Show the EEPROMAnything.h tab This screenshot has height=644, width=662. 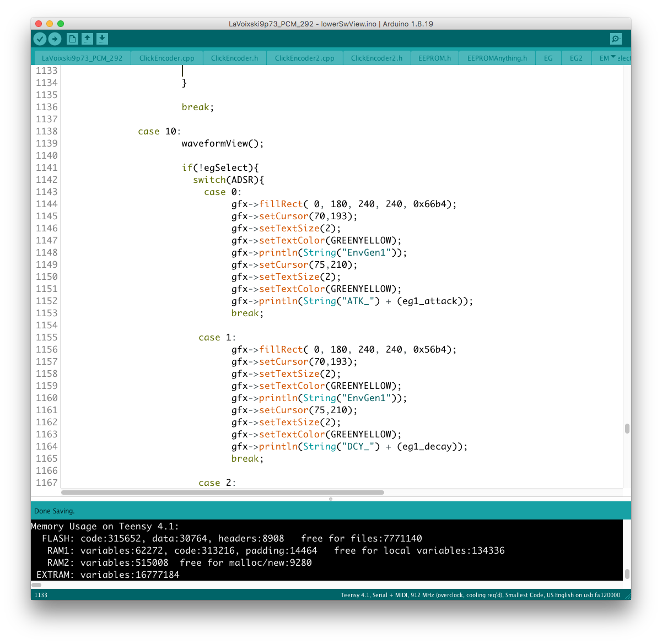pyautogui.click(x=497, y=58)
